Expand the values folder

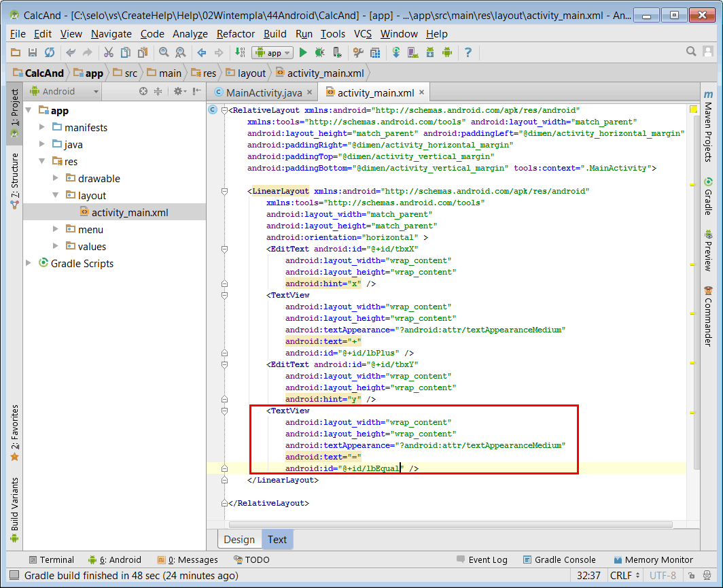(x=55, y=246)
